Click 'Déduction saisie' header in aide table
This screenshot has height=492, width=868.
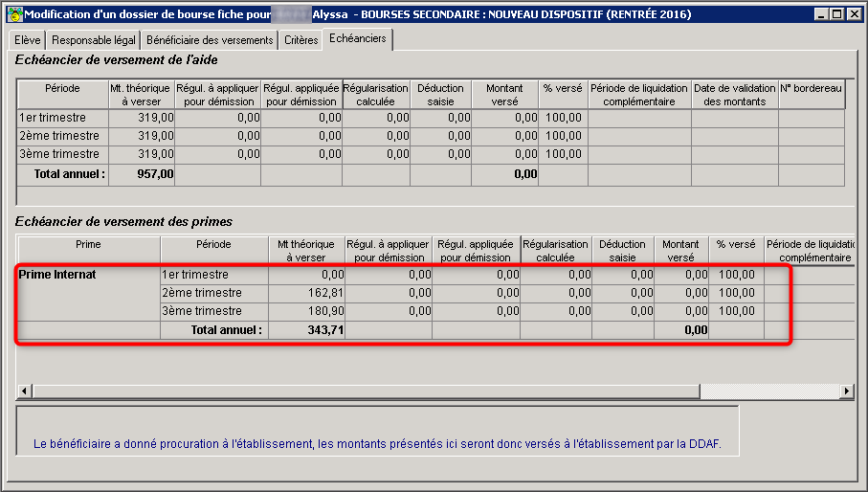tap(440, 95)
